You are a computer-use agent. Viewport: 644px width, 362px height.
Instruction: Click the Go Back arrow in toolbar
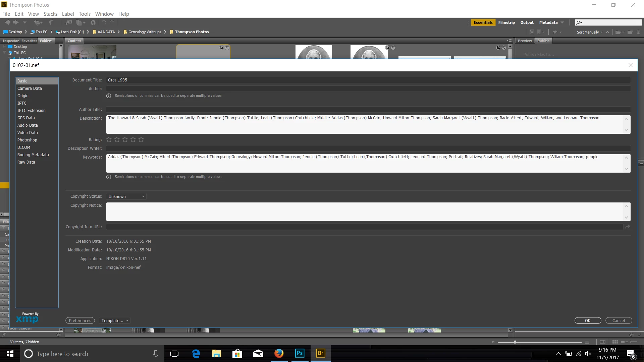tap(7, 22)
